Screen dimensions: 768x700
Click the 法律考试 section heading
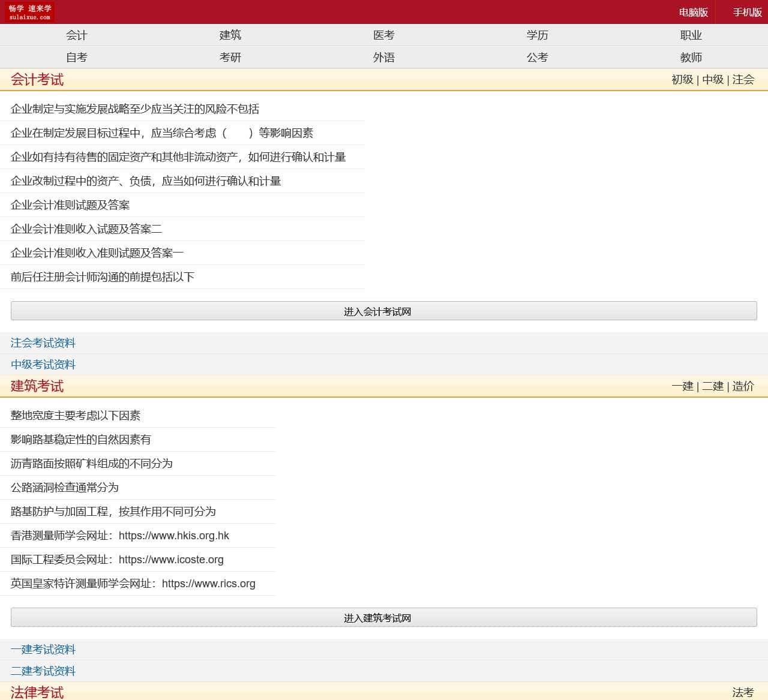click(37, 693)
